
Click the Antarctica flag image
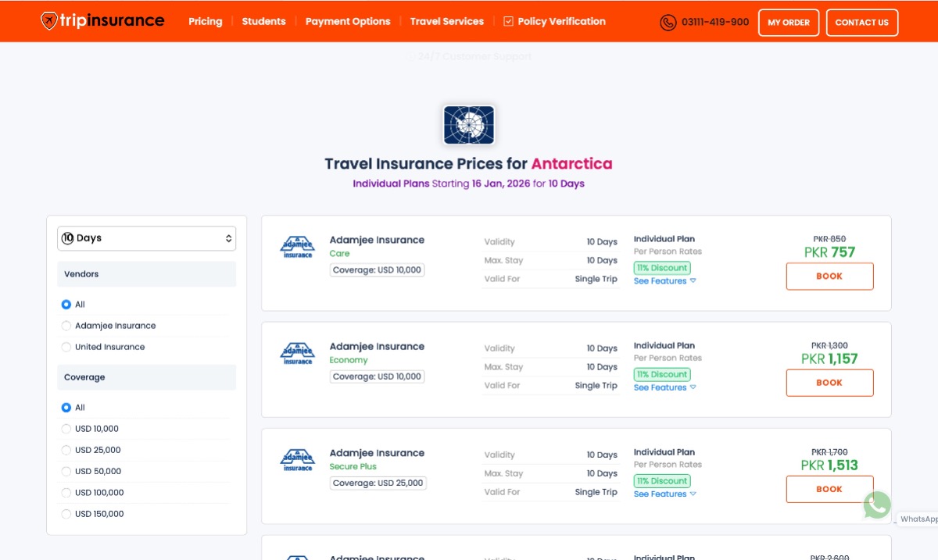469,125
